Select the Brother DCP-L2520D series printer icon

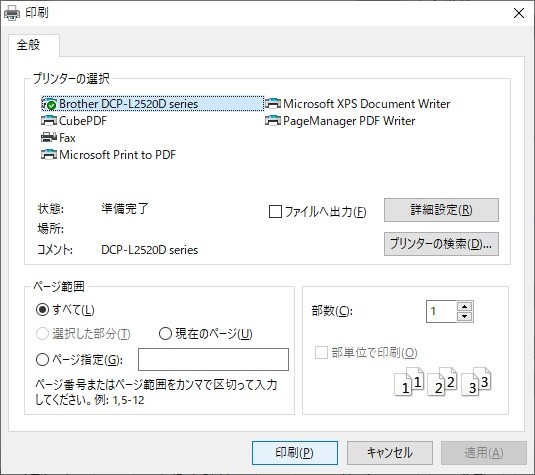(x=49, y=104)
